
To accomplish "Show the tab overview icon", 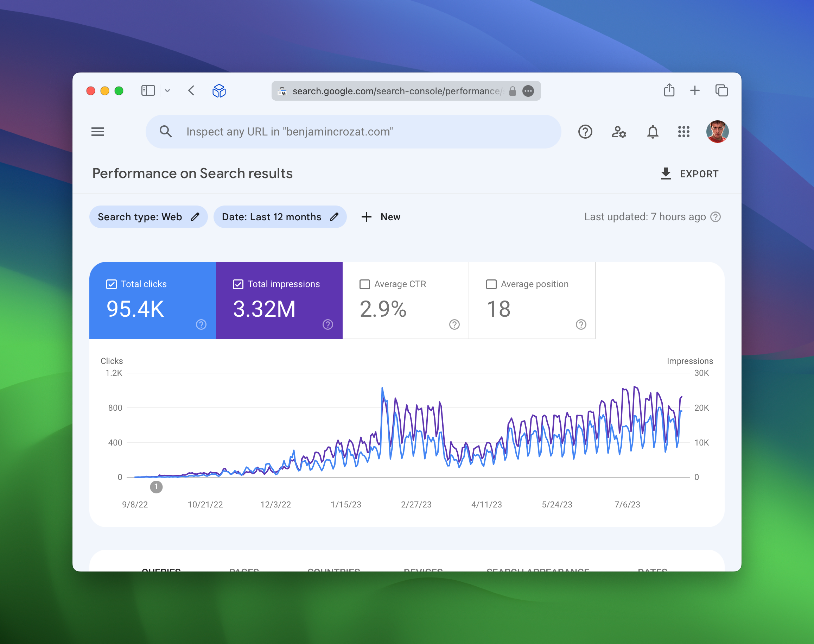I will point(722,90).
